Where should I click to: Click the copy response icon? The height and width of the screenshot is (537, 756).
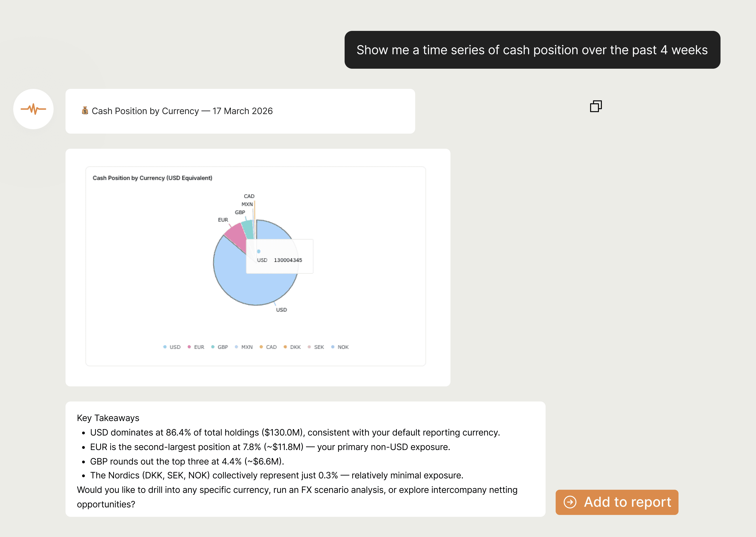coord(596,107)
